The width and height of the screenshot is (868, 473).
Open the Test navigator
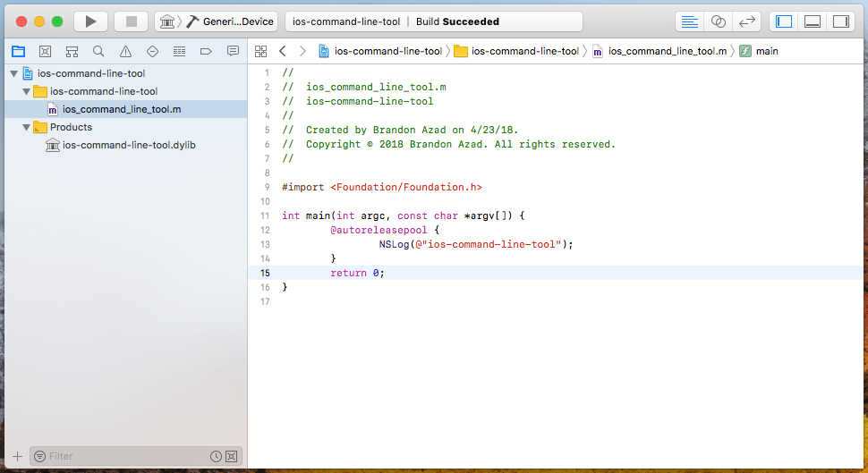[x=152, y=52]
